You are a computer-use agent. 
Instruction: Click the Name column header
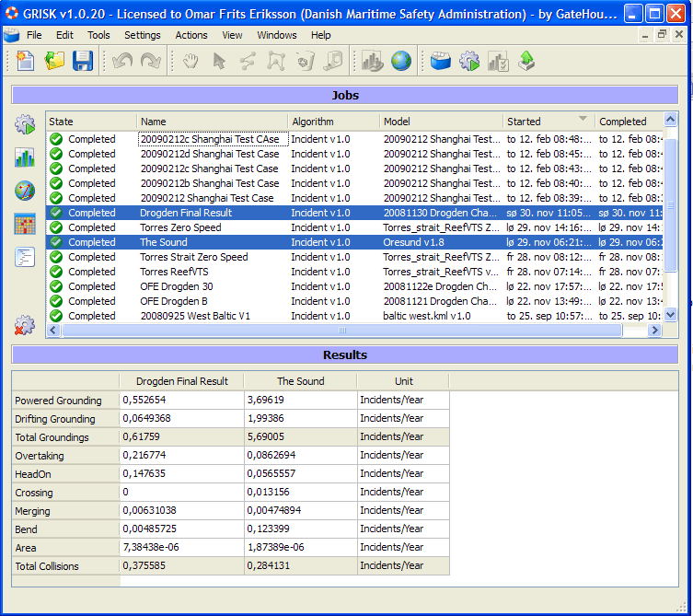(211, 122)
